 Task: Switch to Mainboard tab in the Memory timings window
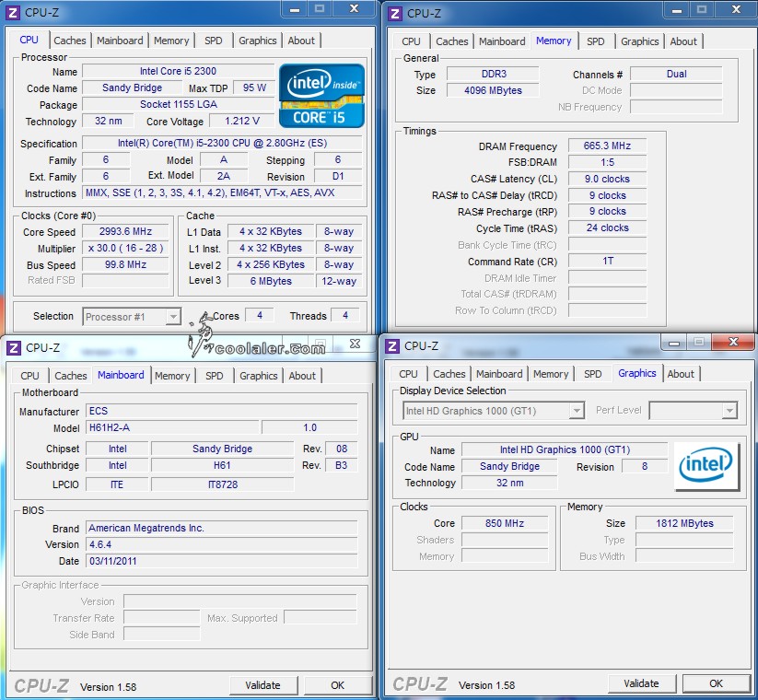[502, 41]
